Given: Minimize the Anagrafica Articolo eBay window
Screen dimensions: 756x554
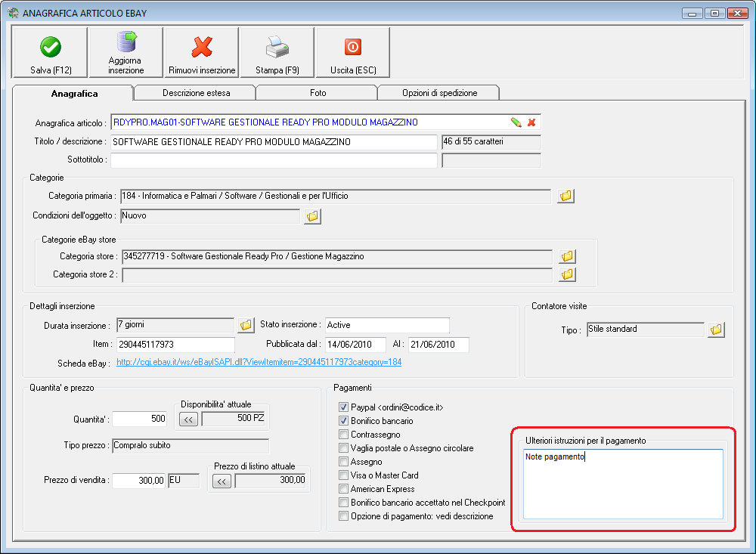Looking at the screenshot, I should coord(692,13).
